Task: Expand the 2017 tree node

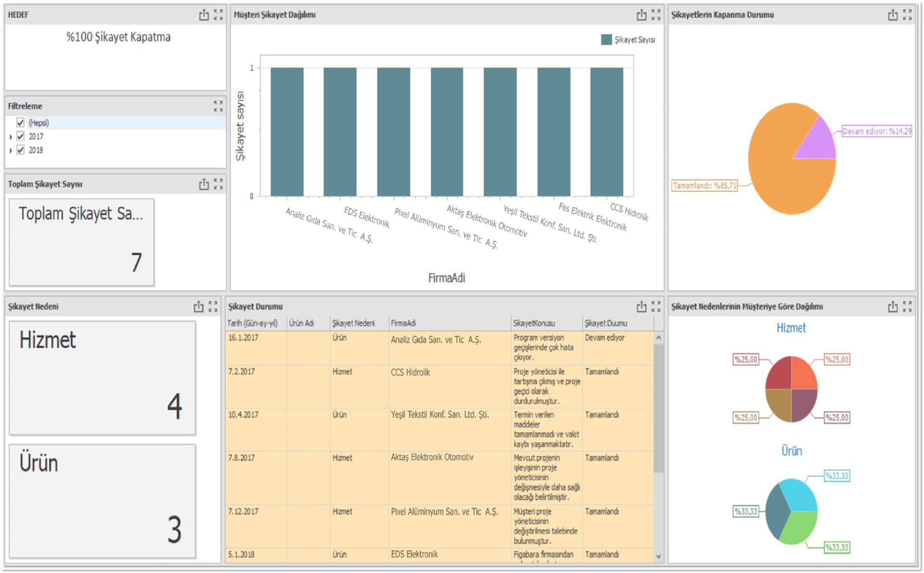Action: (11, 137)
